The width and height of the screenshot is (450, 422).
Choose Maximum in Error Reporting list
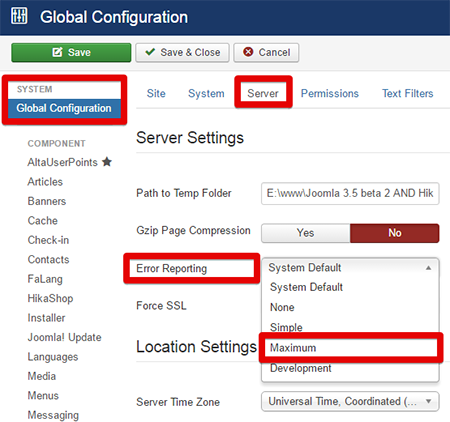point(351,348)
